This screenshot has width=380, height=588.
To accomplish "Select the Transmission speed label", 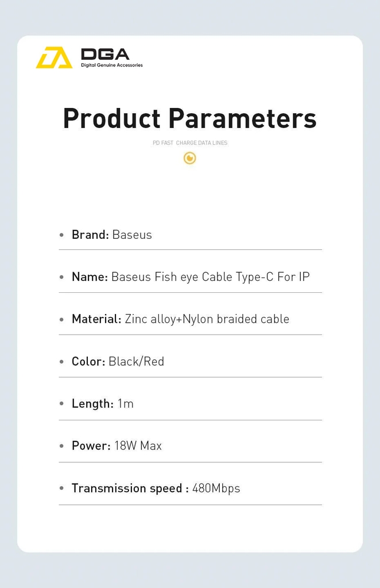I will 130,489.
